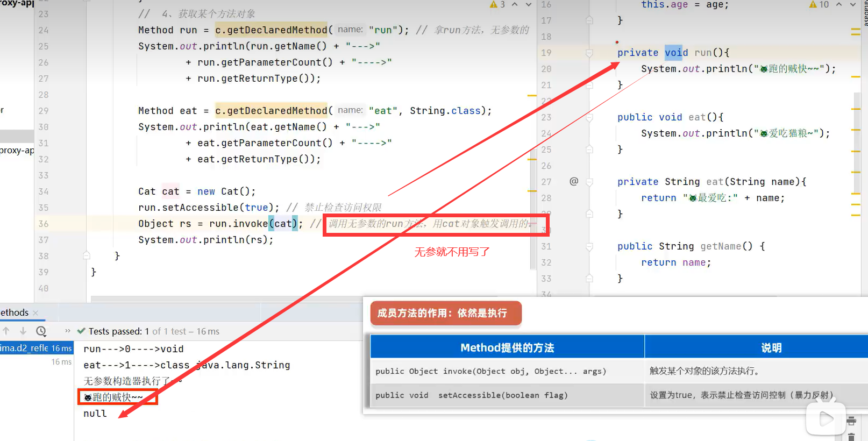Click the setAccessible(boolean flag) table cell

coord(507,395)
